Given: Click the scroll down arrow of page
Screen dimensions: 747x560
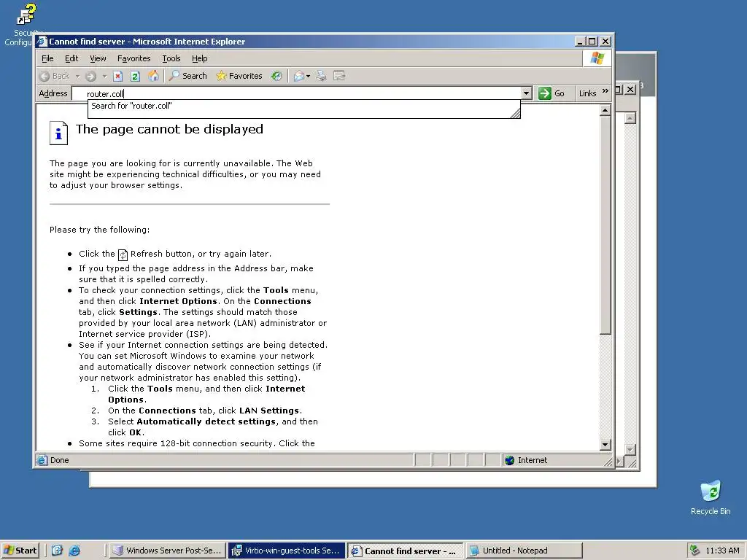Looking at the screenshot, I should (605, 445).
